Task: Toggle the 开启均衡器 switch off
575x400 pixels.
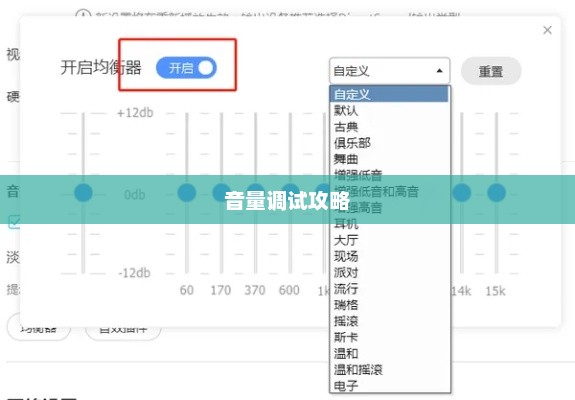Action: pos(186,68)
